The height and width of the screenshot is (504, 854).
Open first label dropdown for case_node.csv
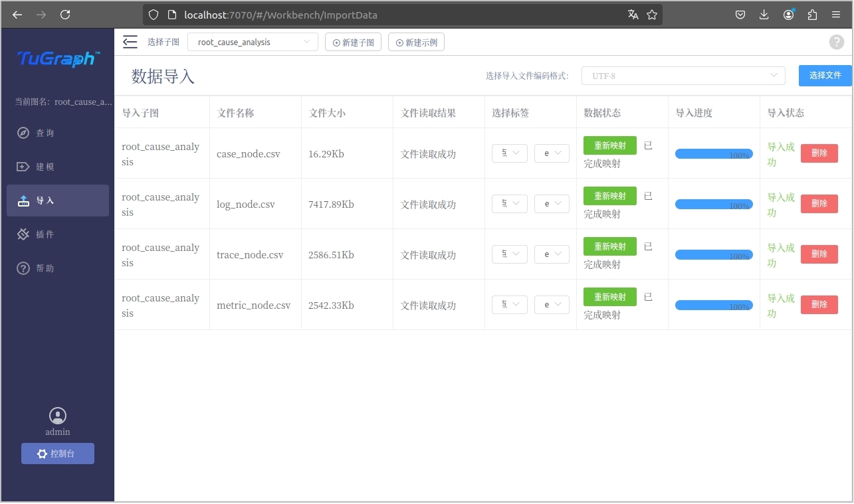point(510,153)
